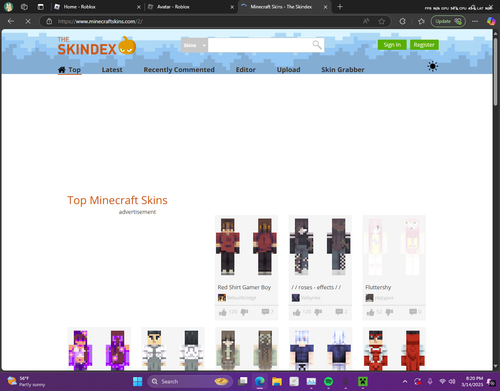The height and width of the screenshot is (391, 500).
Task: Stop page loading with the X button
Action: (x=28, y=21)
